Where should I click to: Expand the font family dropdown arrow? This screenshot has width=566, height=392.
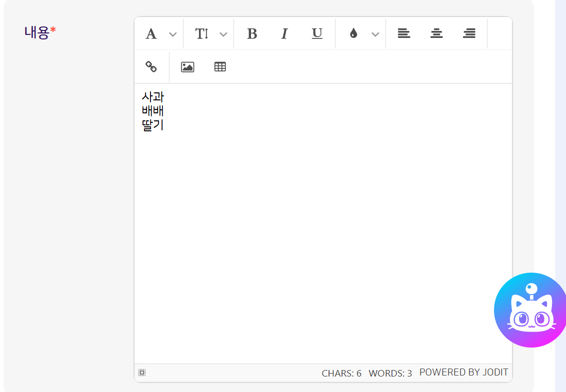click(x=172, y=34)
